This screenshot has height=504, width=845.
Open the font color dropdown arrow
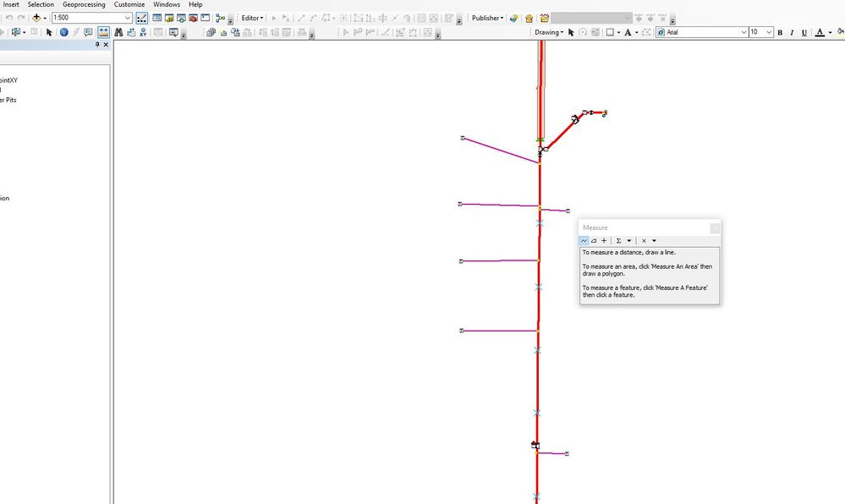830,32
